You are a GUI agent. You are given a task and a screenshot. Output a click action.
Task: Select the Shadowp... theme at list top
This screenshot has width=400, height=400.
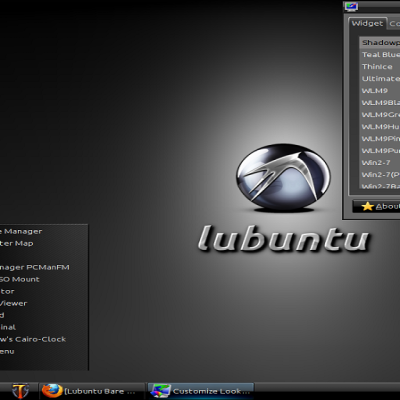[380, 43]
